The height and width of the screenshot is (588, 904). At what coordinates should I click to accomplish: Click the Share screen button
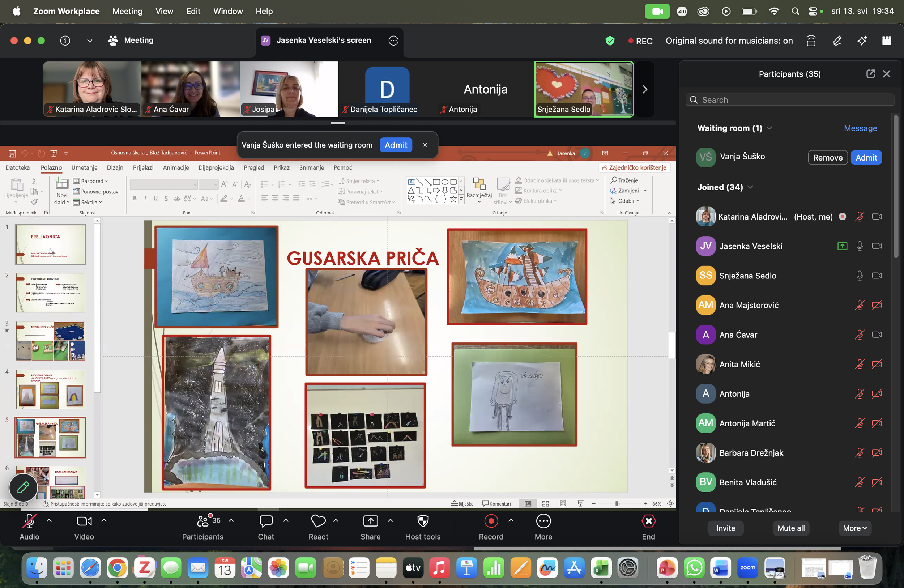[x=370, y=527]
